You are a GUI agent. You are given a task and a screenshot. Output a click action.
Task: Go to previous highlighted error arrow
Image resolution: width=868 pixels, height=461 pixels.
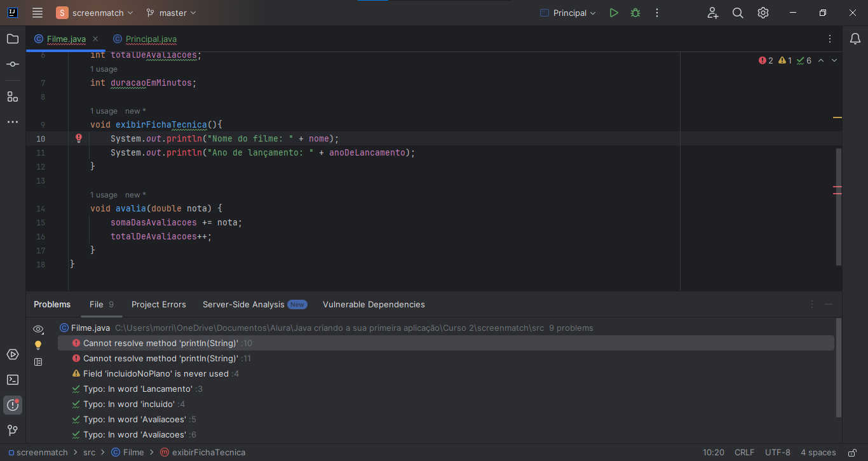(x=821, y=60)
